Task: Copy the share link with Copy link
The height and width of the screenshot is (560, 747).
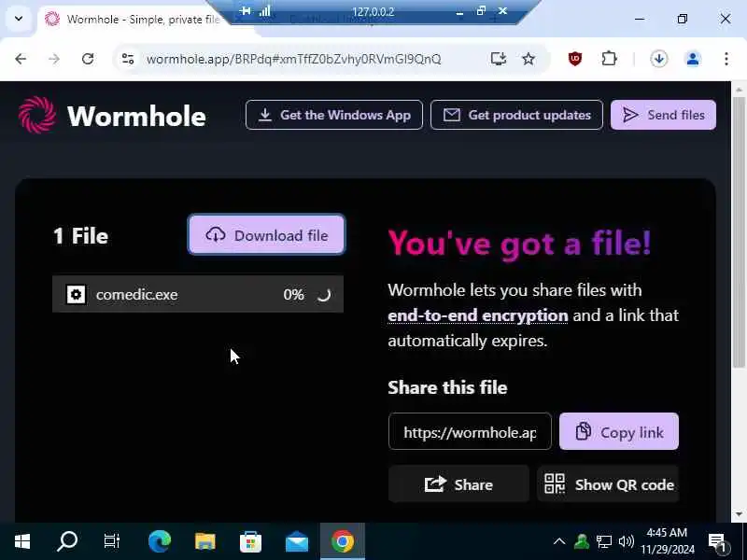Action: 619,431
